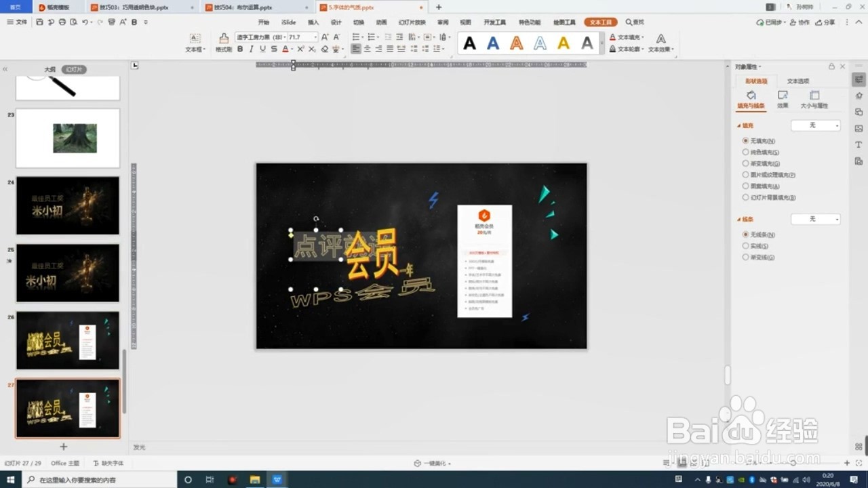Open the Animation (动画) ribbon tab

[x=382, y=22]
